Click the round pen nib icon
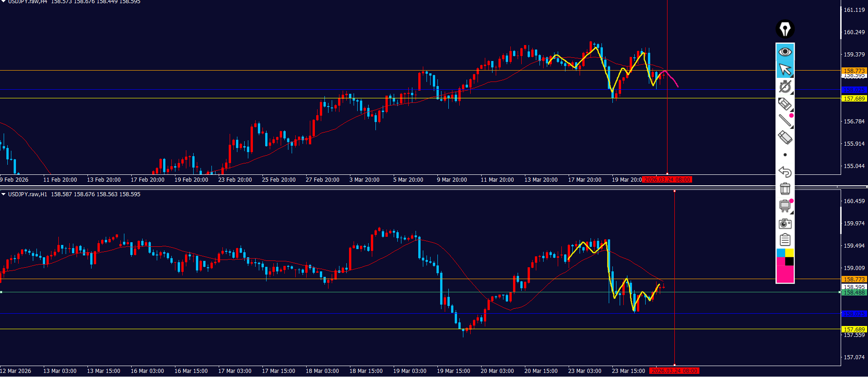 [785, 29]
